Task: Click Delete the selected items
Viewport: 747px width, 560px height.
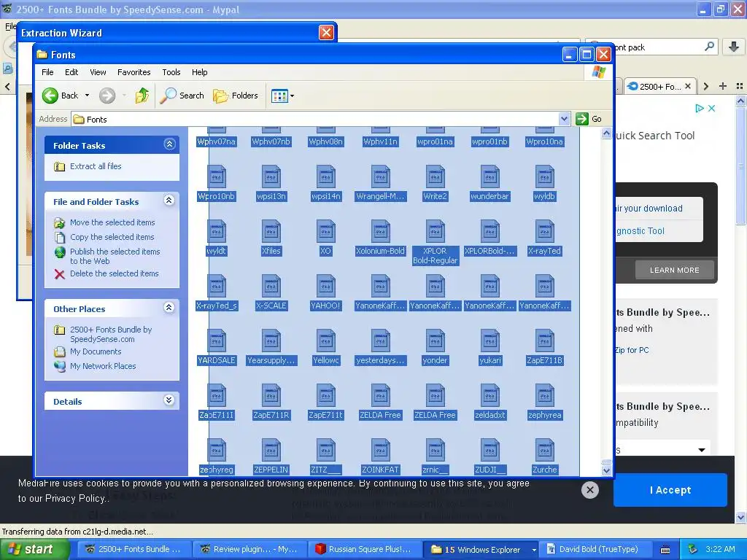Action: tap(114, 274)
